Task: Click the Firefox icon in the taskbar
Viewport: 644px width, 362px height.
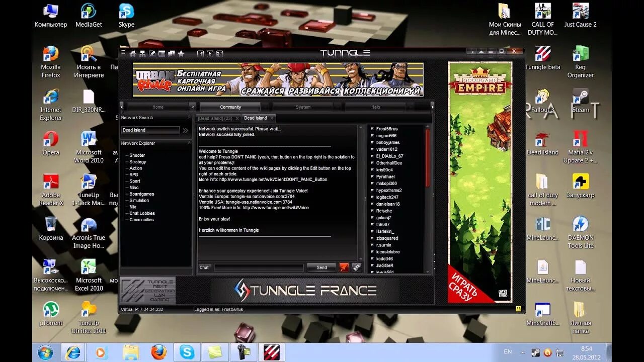Action: tap(159, 352)
